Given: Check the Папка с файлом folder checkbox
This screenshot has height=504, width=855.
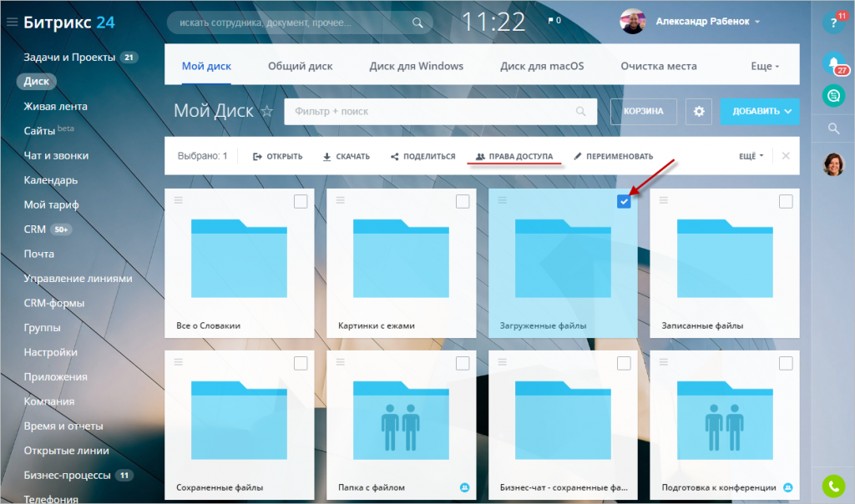Looking at the screenshot, I should click(463, 364).
